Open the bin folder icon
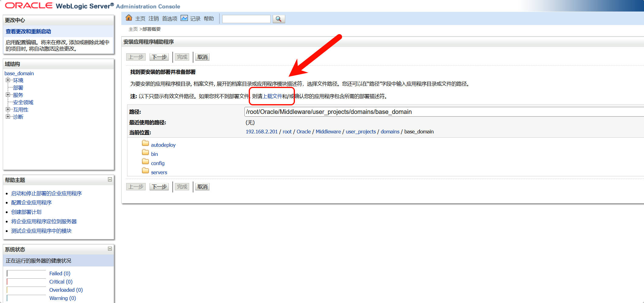 [x=146, y=153]
